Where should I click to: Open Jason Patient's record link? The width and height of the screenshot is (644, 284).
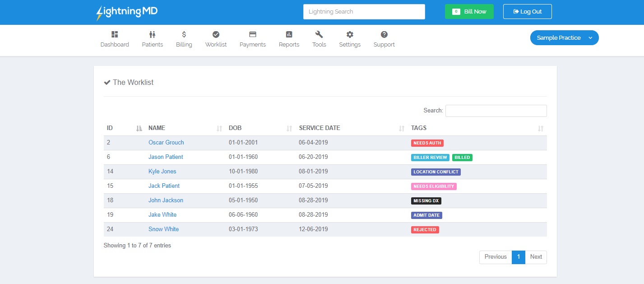166,157
